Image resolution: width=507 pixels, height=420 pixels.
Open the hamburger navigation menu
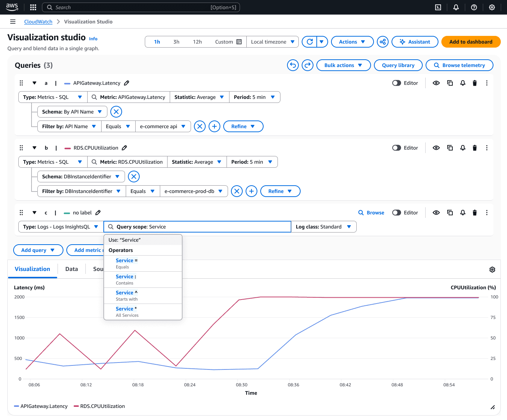[13, 22]
